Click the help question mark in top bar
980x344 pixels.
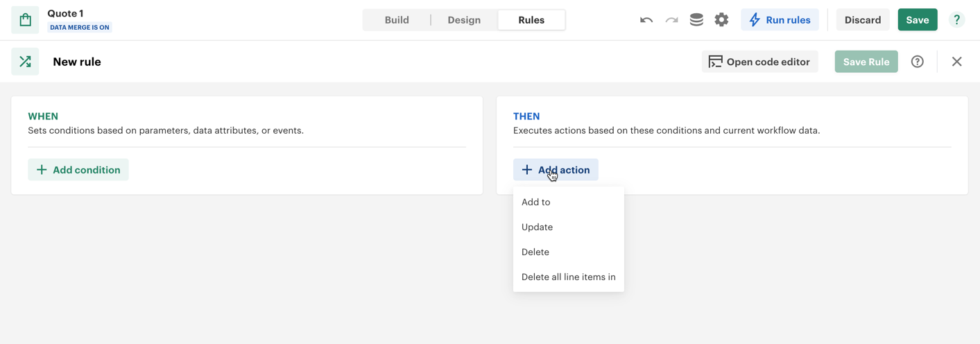[x=956, y=20]
